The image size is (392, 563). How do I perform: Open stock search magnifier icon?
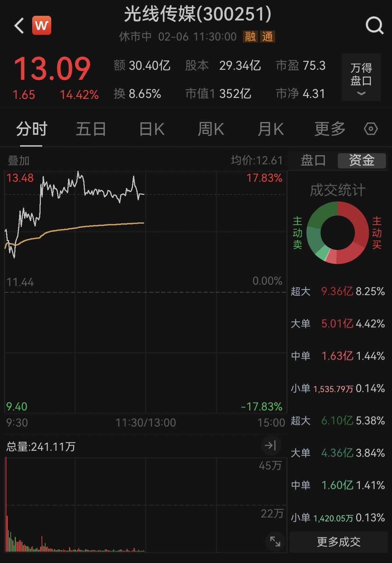coord(374,26)
